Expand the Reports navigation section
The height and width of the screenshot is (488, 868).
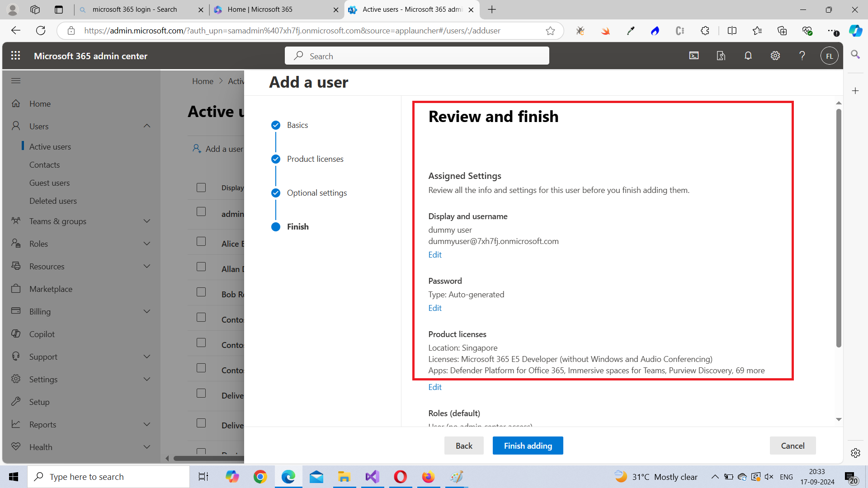coord(147,424)
